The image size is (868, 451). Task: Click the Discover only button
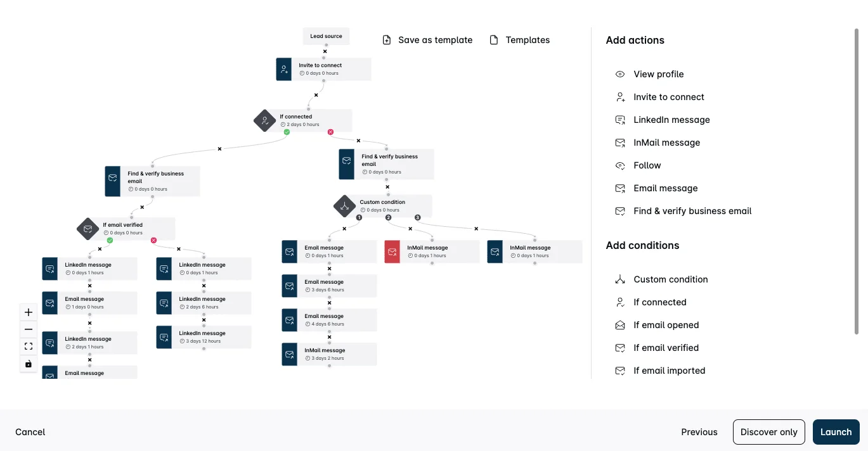point(769,432)
